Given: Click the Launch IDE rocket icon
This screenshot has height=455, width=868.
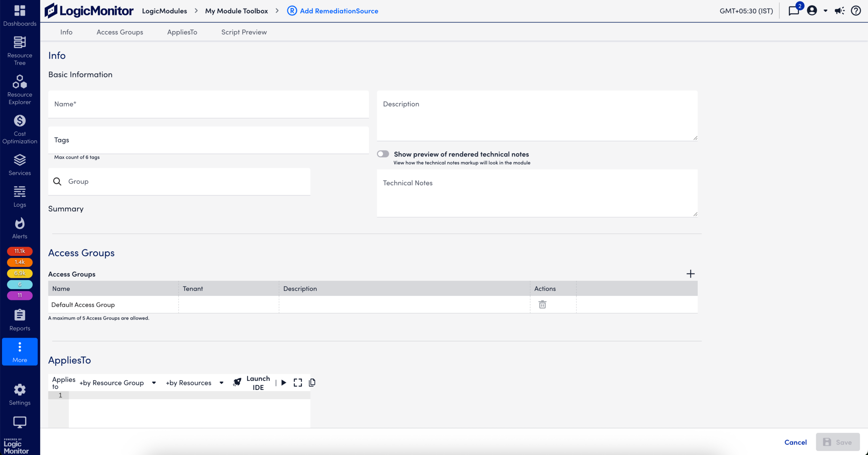Looking at the screenshot, I should click(x=237, y=382).
